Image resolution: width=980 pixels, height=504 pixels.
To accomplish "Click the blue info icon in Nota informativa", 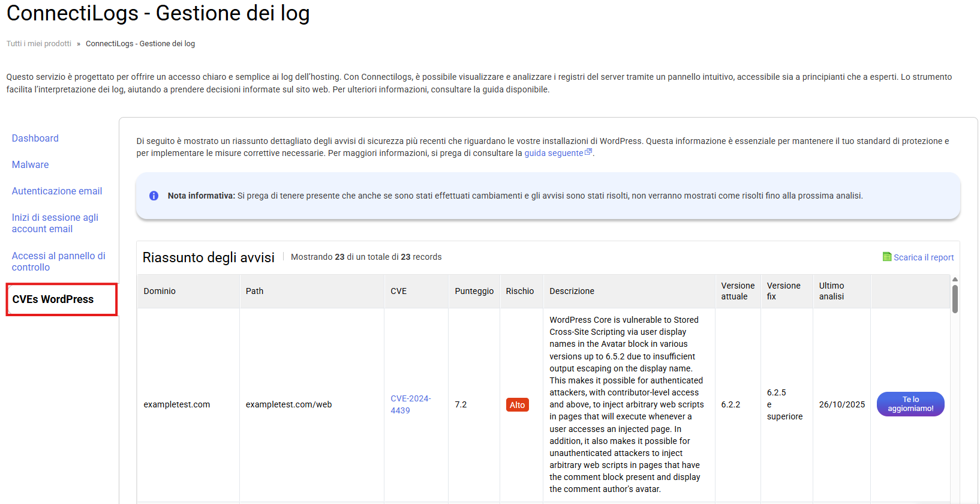I will [154, 196].
